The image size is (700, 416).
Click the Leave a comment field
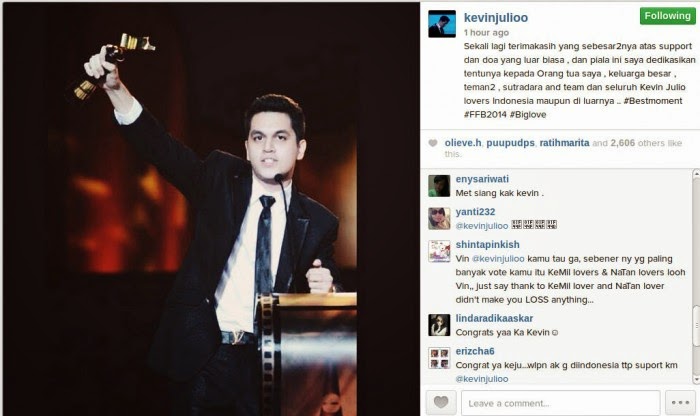point(560,403)
